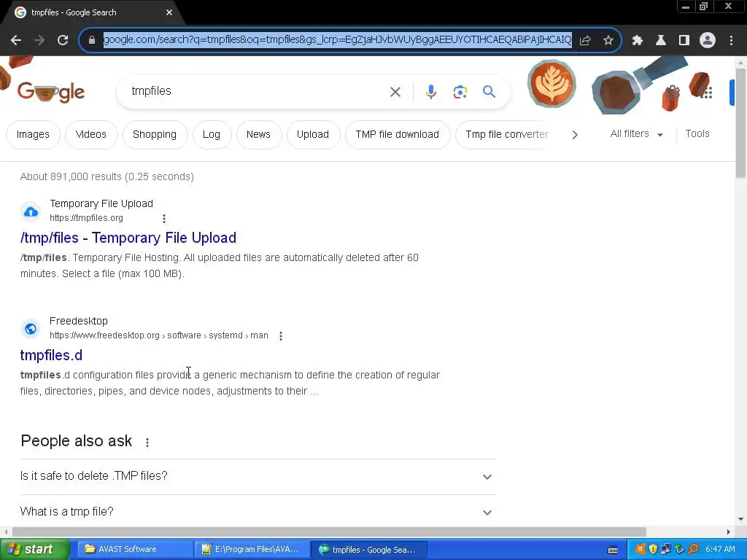The width and height of the screenshot is (747, 560).
Task: Bookmark this page with the star
Action: click(608, 40)
